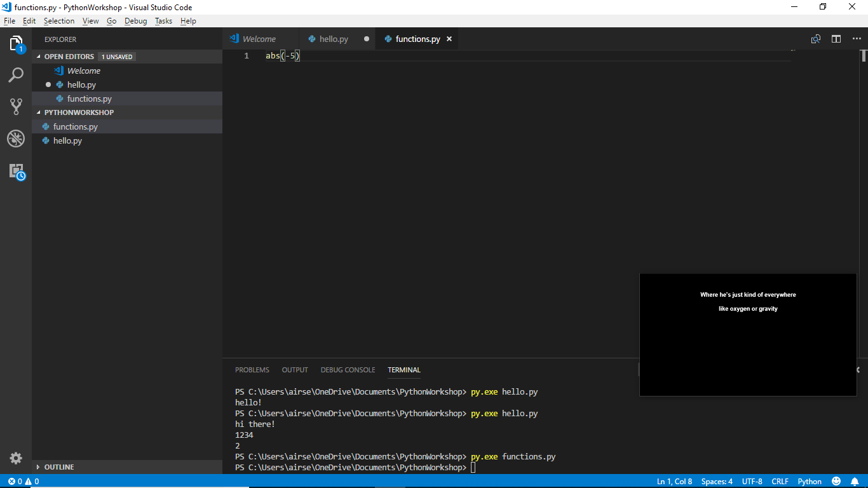Open the Selection menu

[x=59, y=21]
